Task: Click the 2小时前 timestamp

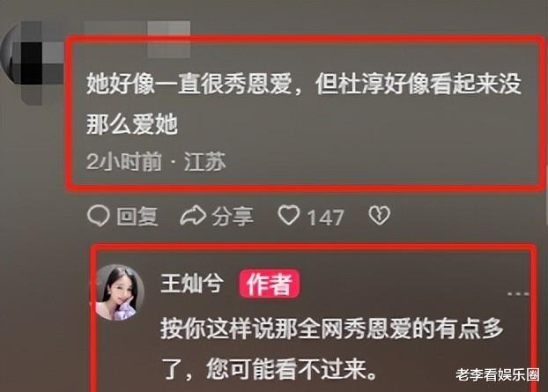Action: point(123,161)
